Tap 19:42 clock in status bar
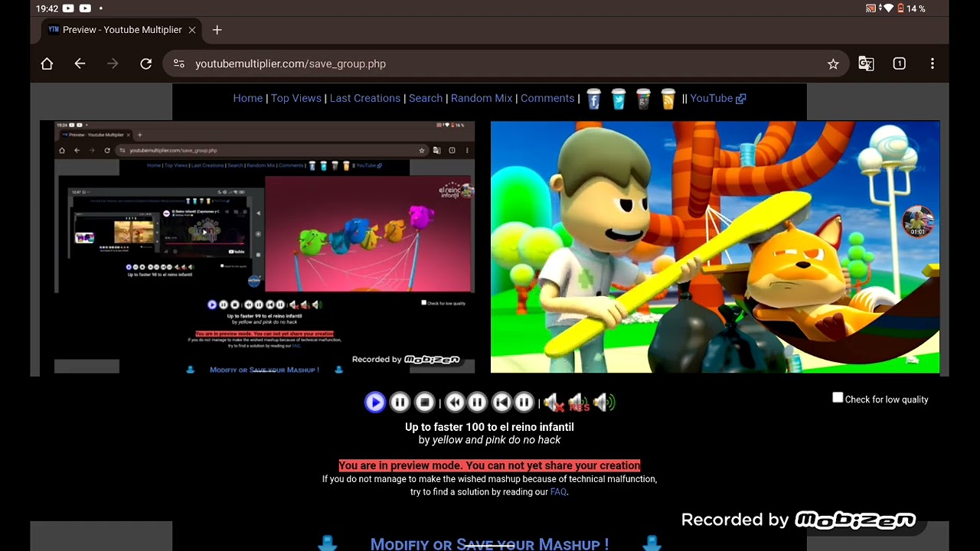The width and height of the screenshot is (980, 551). tap(47, 8)
